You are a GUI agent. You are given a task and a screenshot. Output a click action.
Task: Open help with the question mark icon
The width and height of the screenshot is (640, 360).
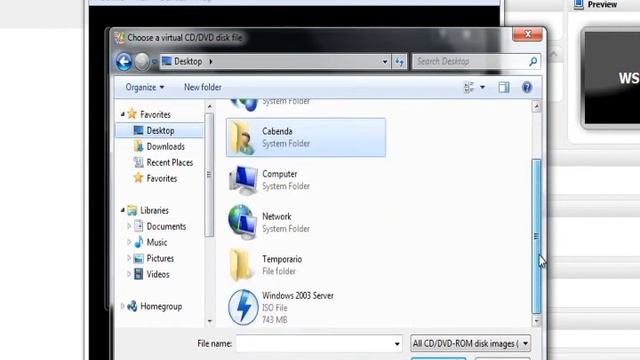coord(527,87)
